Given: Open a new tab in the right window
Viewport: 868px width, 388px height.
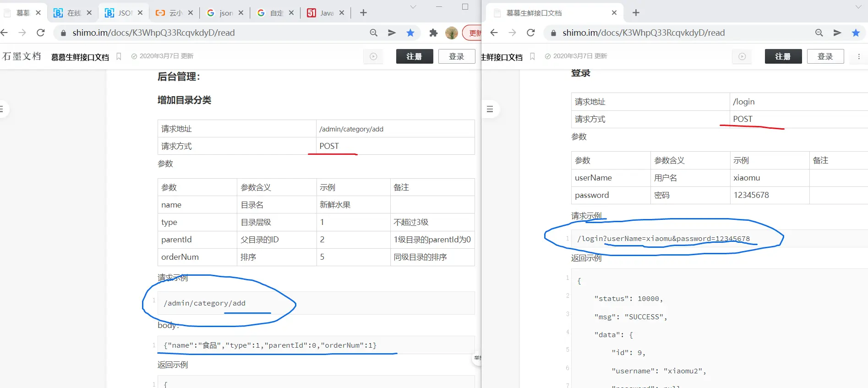Looking at the screenshot, I should coord(636,13).
